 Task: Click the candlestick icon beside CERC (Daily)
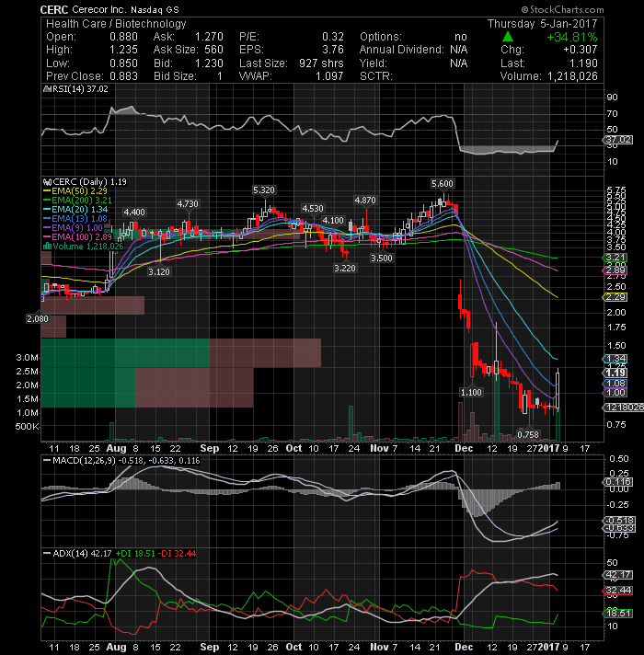tap(47, 182)
